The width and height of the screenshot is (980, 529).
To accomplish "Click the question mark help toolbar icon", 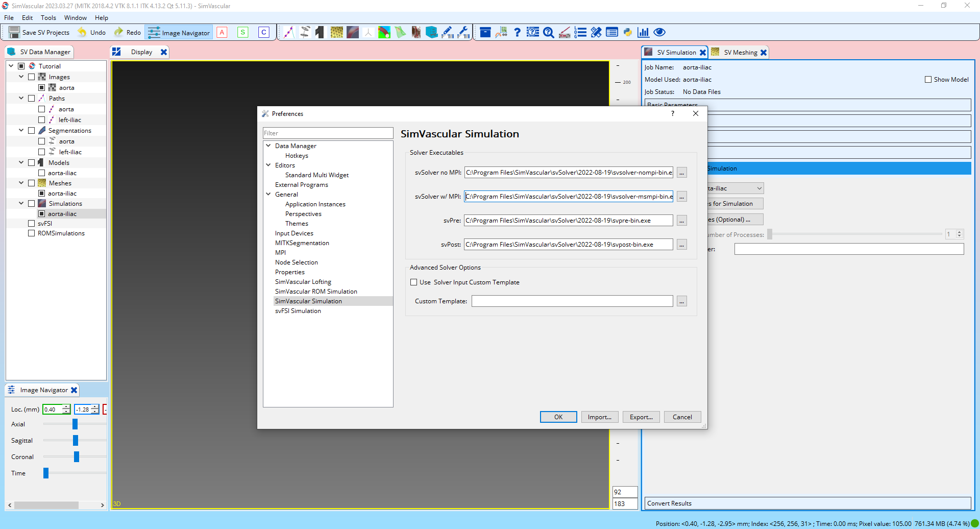I will click(517, 32).
